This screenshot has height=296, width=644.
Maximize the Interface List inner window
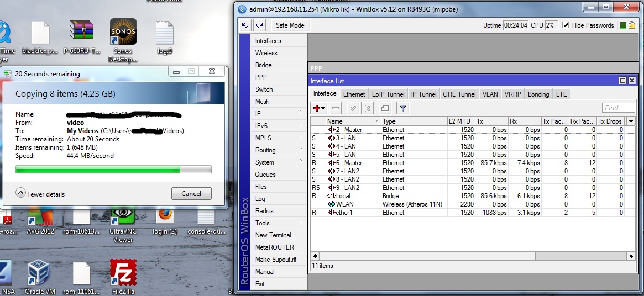pos(623,81)
